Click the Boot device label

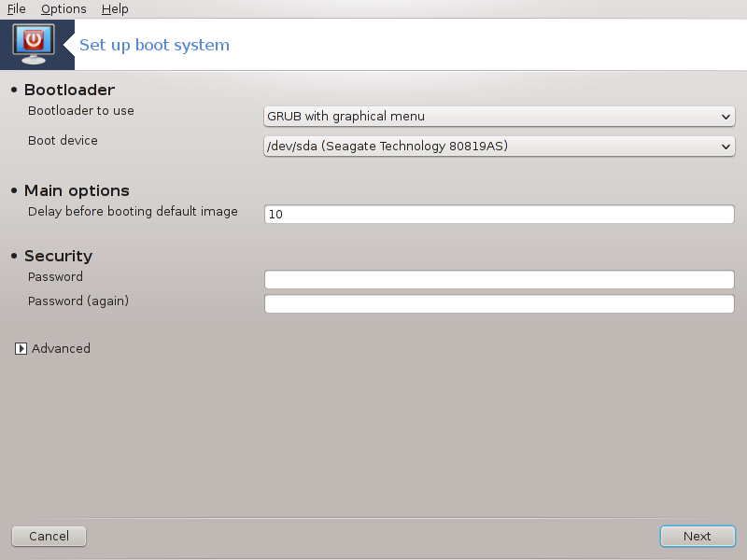(x=63, y=141)
